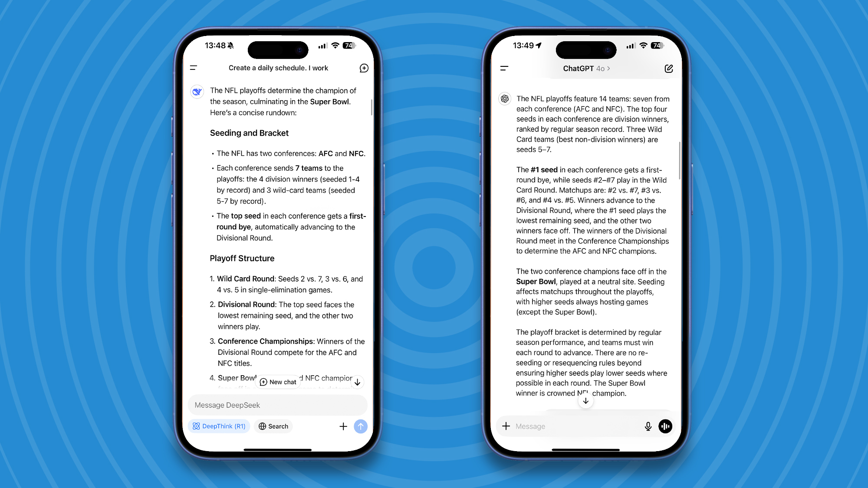The image size is (868, 488).
Task: Tap the hamburger menu icon on right phone
Action: [x=504, y=68]
